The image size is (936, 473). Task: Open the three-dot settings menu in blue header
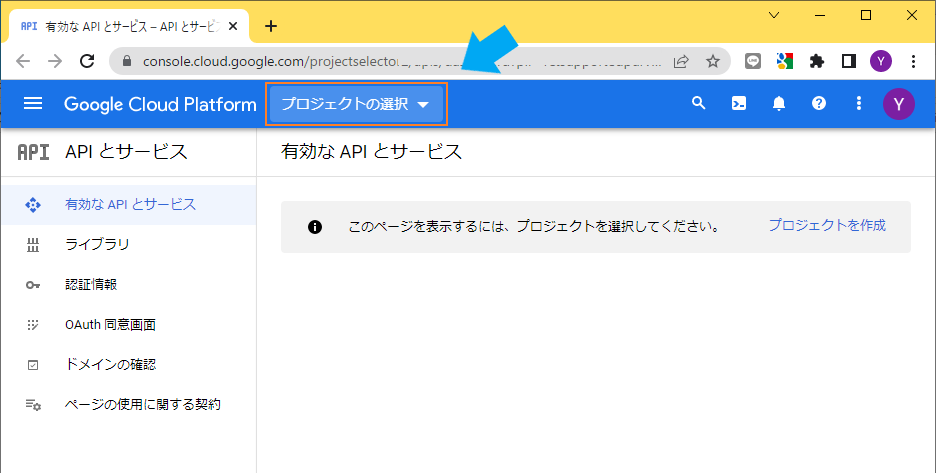[859, 103]
